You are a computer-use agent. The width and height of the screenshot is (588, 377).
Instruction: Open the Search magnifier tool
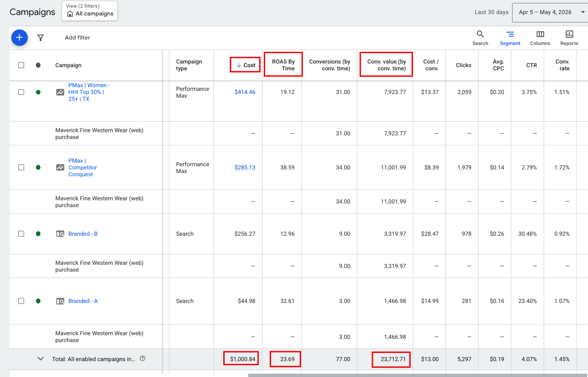click(480, 38)
